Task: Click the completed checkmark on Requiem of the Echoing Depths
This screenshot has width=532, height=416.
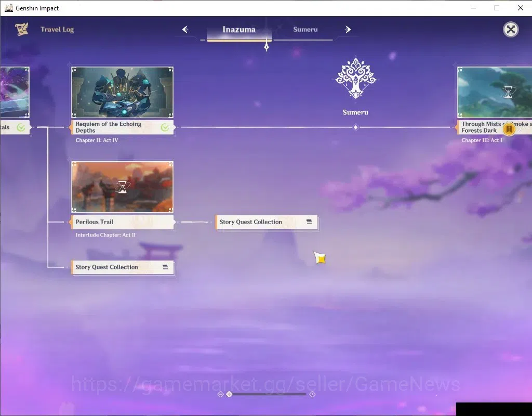Action: [165, 127]
